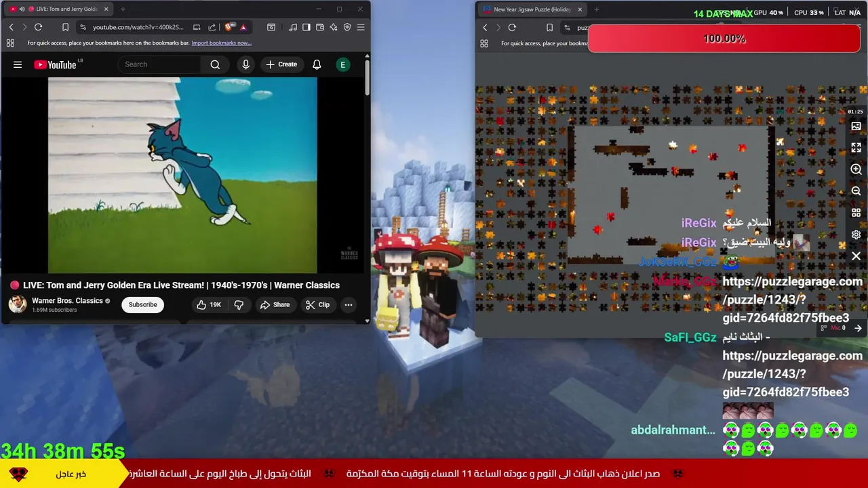Click the 34h 38m 55s stream timer
868x488 pixels.
tap(63, 451)
